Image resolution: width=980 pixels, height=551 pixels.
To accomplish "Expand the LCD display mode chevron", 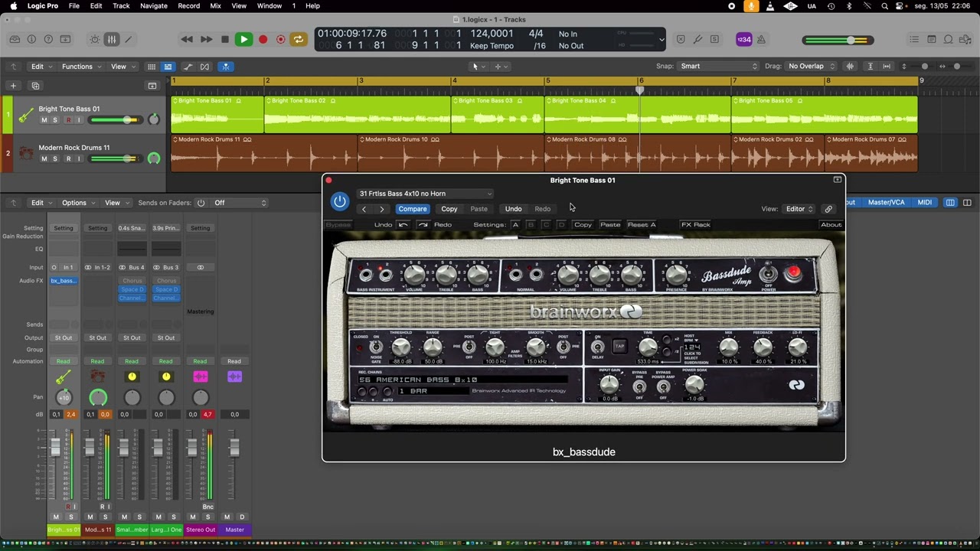I will [x=661, y=40].
